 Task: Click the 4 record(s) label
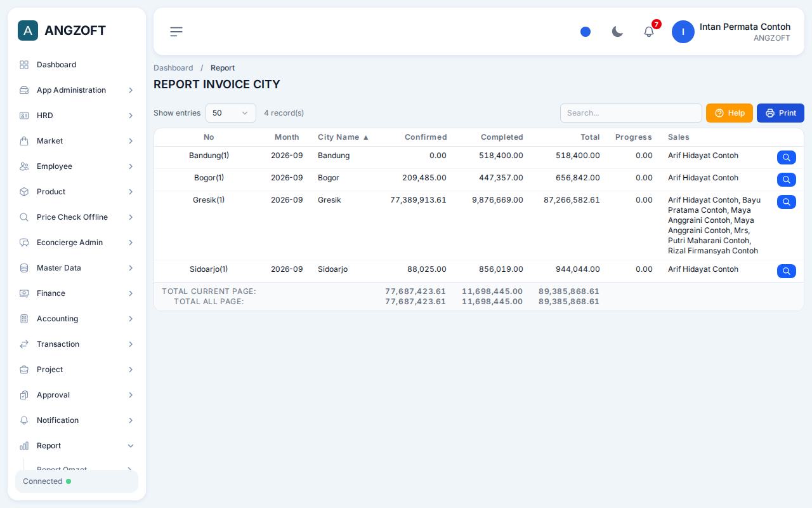[x=284, y=113]
